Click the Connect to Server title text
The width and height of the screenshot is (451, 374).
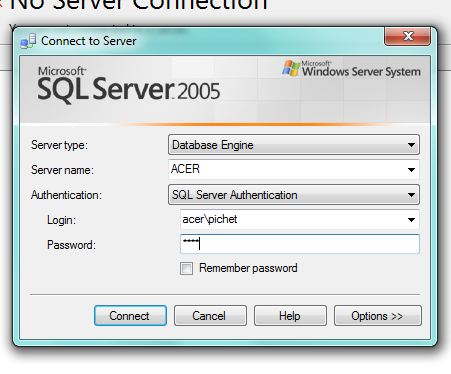(x=89, y=41)
